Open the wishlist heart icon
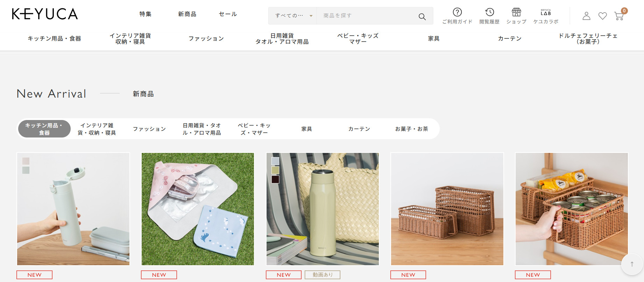The width and height of the screenshot is (644, 282). 603,16
